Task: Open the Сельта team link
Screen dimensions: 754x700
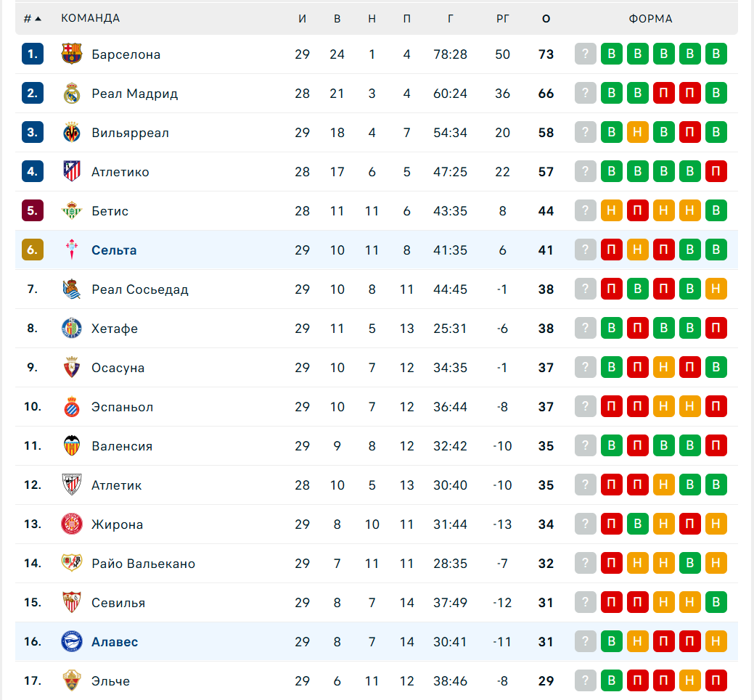Action: [x=114, y=250]
